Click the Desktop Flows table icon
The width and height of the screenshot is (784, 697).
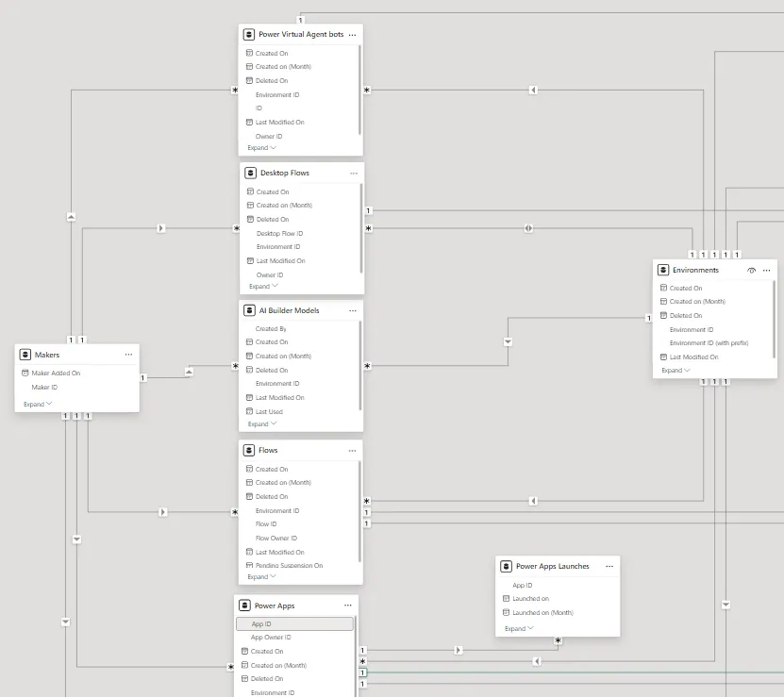coord(250,173)
